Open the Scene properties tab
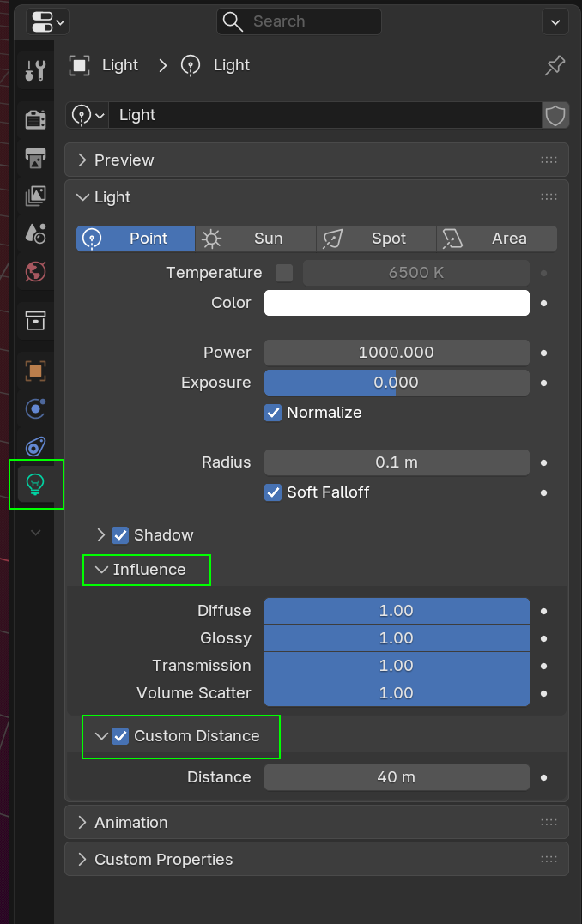 click(35, 233)
